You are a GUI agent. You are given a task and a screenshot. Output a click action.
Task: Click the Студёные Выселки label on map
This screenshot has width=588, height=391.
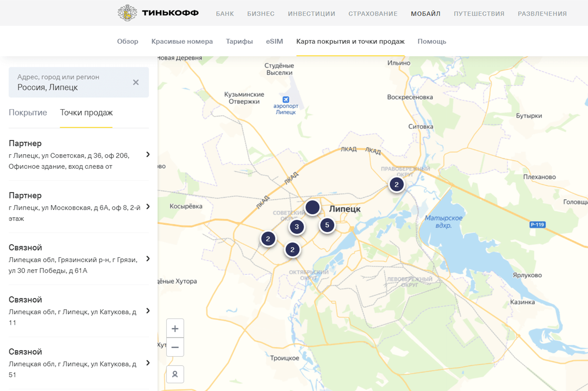[279, 69]
